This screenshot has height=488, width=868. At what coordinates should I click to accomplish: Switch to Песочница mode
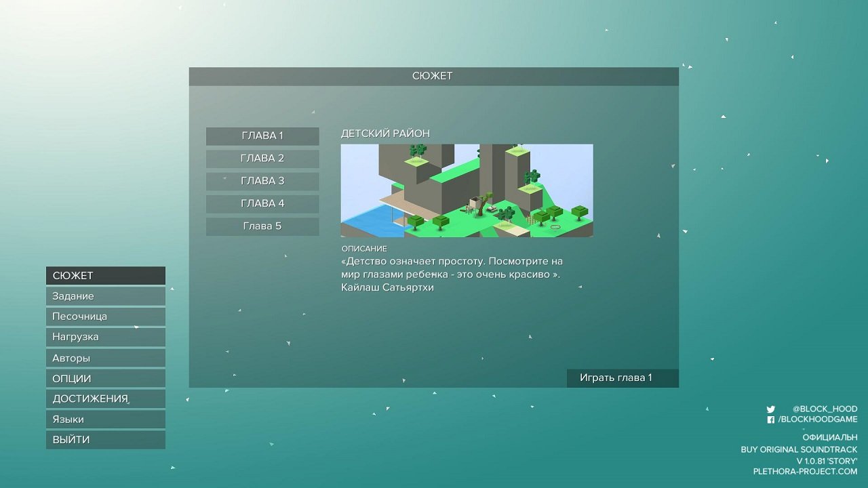[105, 316]
